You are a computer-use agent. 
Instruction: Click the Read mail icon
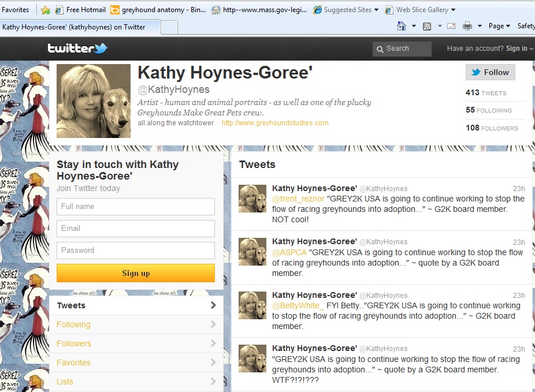pyautogui.click(x=451, y=26)
